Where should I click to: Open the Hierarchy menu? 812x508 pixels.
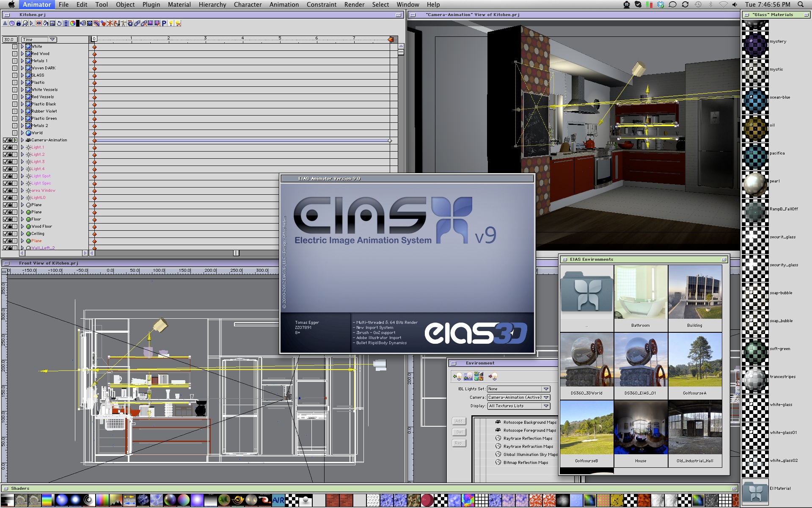click(212, 4)
